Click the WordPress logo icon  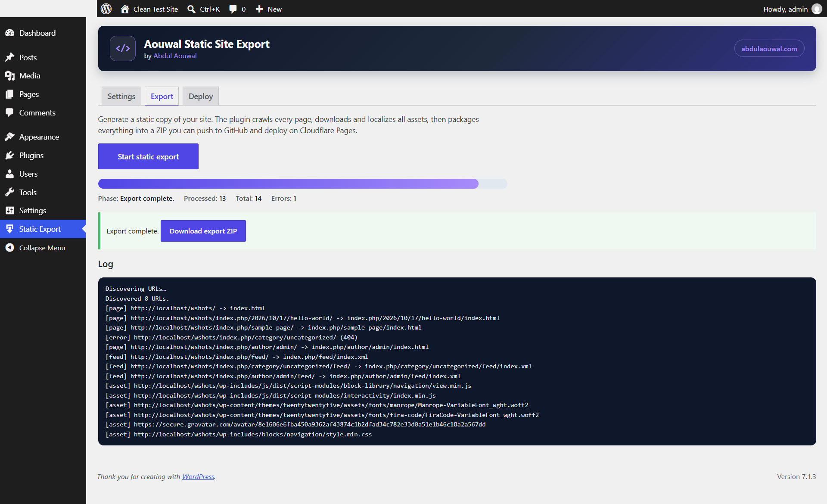tap(106, 9)
